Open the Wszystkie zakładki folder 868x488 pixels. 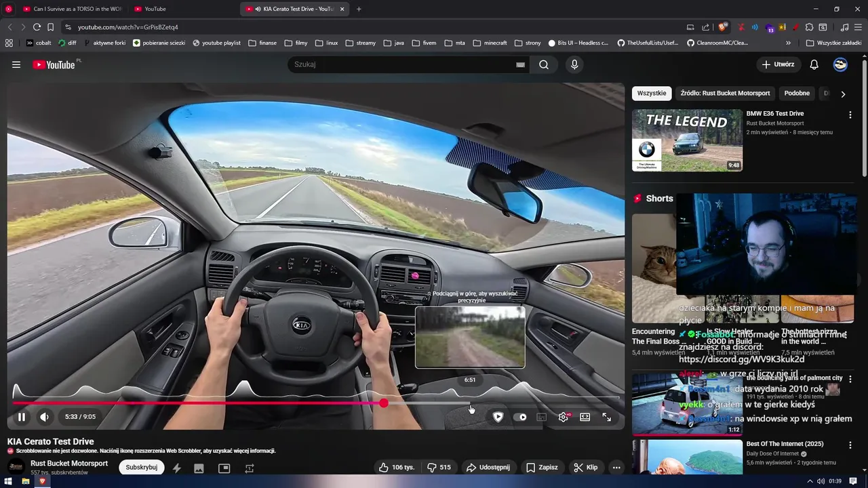click(833, 43)
